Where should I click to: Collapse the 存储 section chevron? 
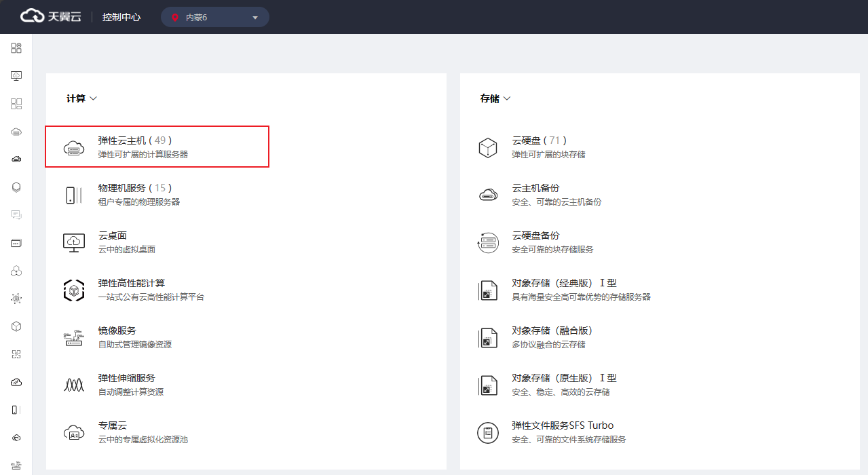coord(507,98)
